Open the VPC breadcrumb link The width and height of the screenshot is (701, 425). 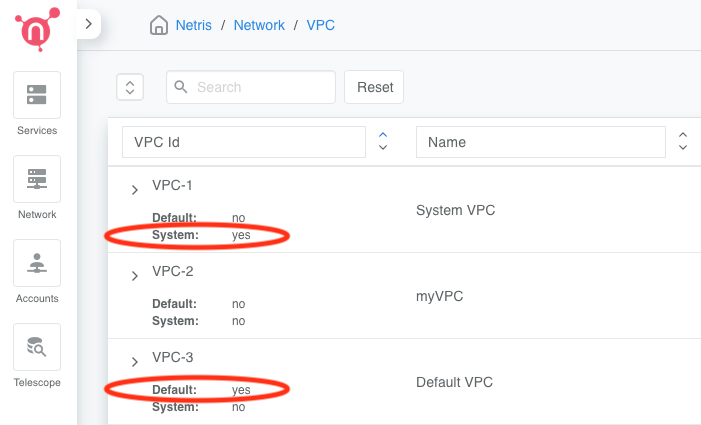(321, 25)
